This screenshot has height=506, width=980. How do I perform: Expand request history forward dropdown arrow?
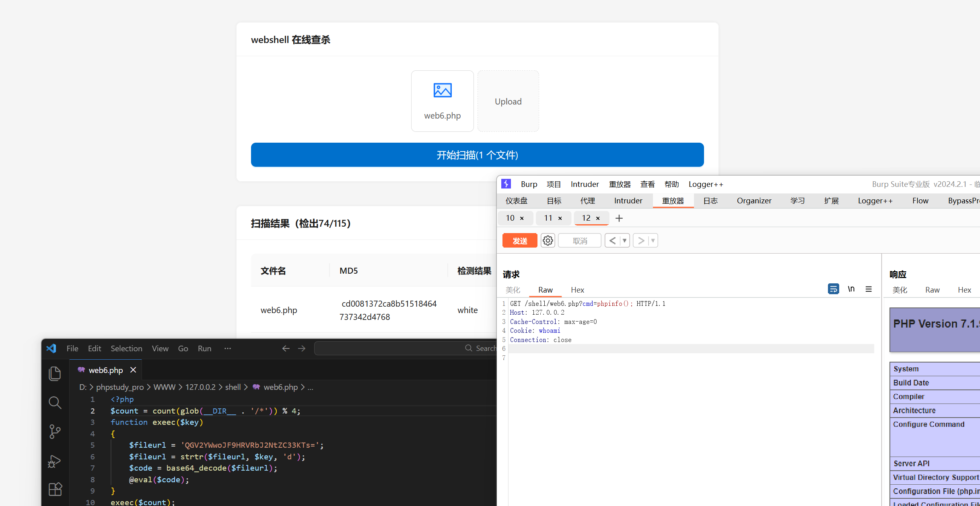[x=653, y=240]
